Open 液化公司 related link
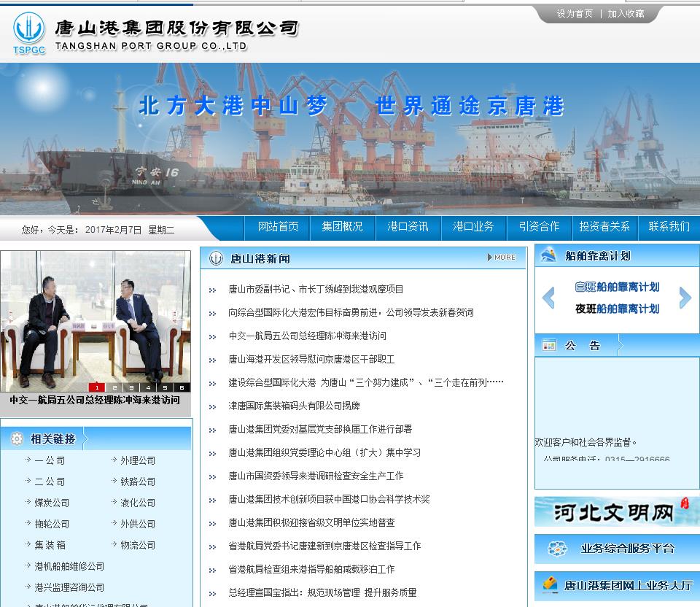The image size is (700, 607). [x=138, y=503]
